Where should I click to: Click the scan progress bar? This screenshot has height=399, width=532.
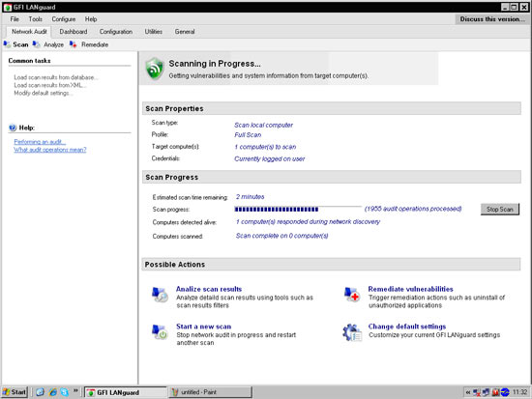298,210
